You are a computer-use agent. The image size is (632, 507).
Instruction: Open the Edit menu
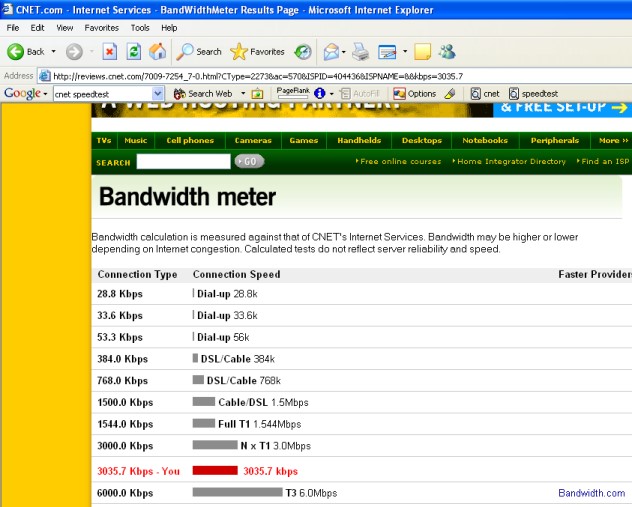click(x=37, y=28)
